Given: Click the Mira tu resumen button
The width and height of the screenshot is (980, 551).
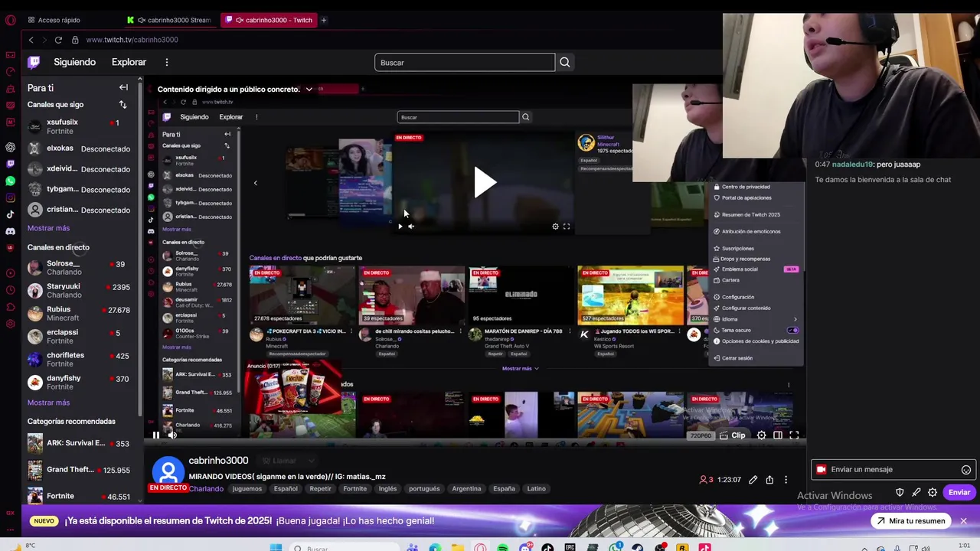Looking at the screenshot, I should (910, 521).
